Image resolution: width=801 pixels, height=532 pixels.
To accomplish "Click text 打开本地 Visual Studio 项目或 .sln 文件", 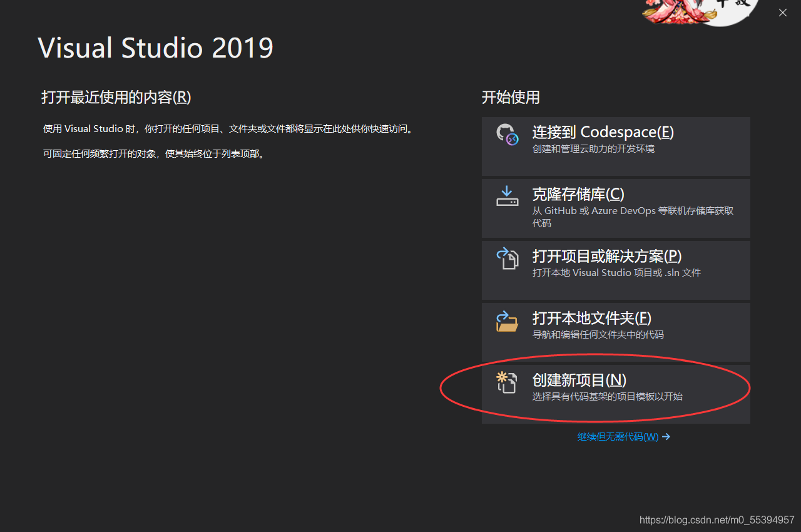I will point(617,273).
